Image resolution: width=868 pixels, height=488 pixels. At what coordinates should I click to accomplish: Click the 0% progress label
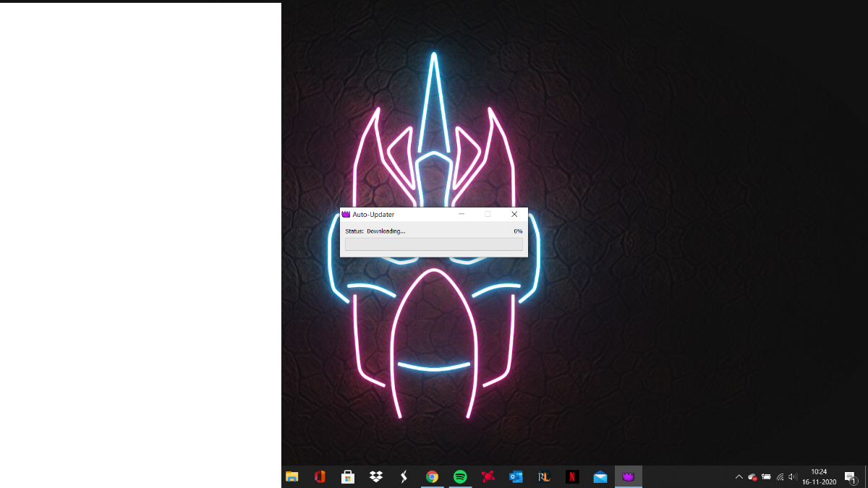pyautogui.click(x=518, y=231)
